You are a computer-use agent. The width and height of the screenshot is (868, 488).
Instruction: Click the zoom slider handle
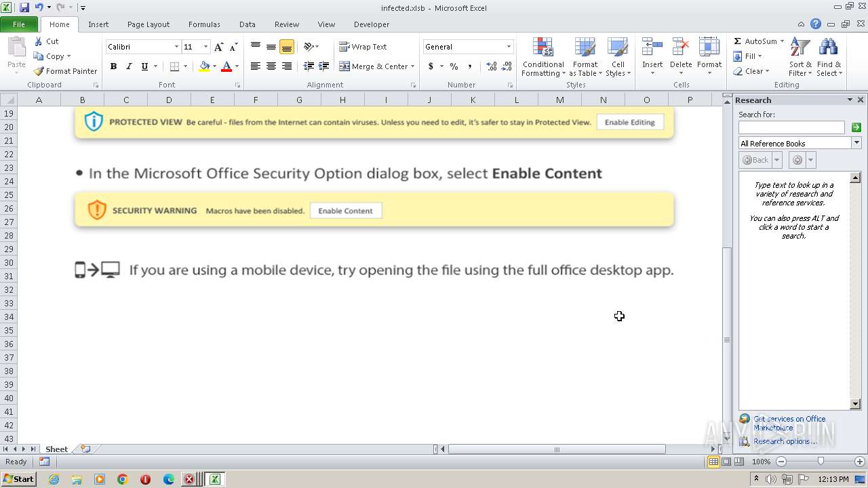821,462
